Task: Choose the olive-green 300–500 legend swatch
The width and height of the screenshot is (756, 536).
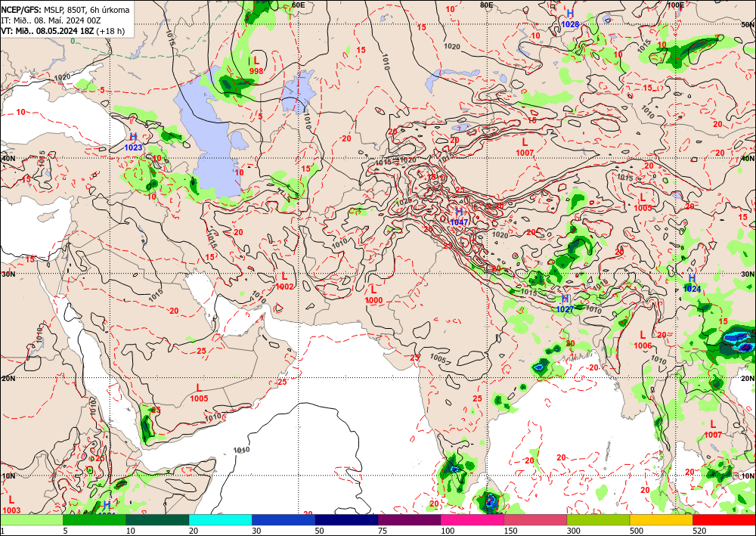Action: [x=598, y=520]
